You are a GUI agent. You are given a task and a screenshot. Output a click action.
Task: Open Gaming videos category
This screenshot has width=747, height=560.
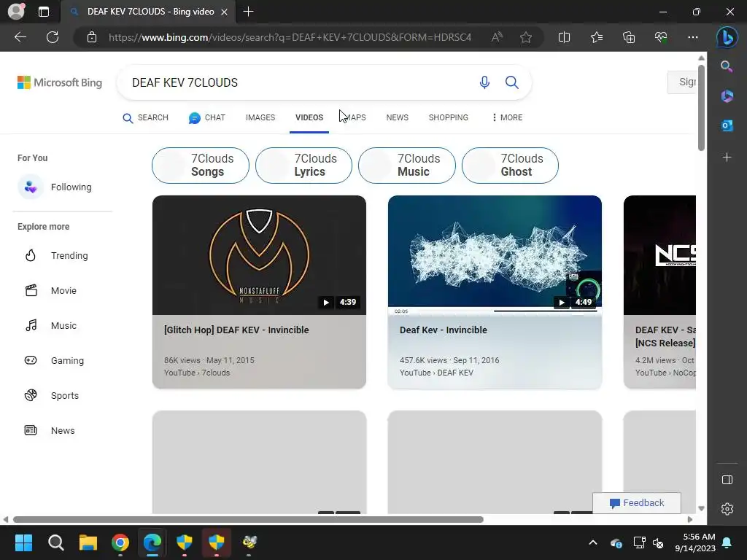point(54,360)
